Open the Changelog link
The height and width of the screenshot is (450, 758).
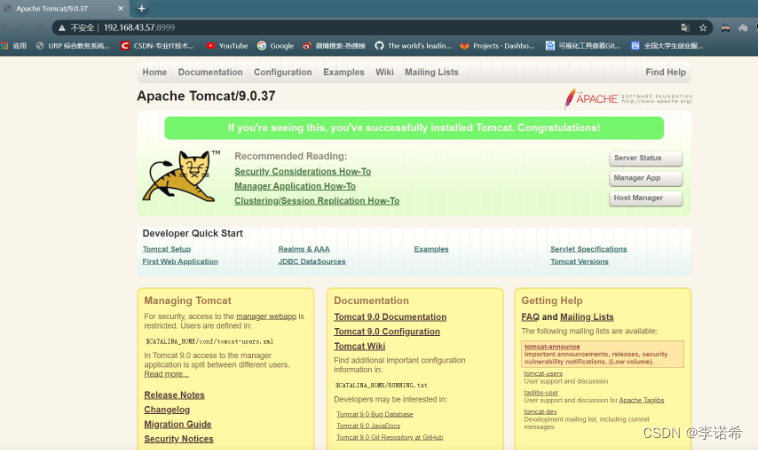coord(167,409)
